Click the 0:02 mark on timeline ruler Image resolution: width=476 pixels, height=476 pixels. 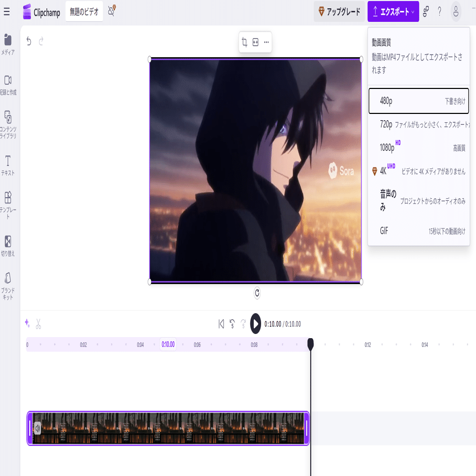83,344
